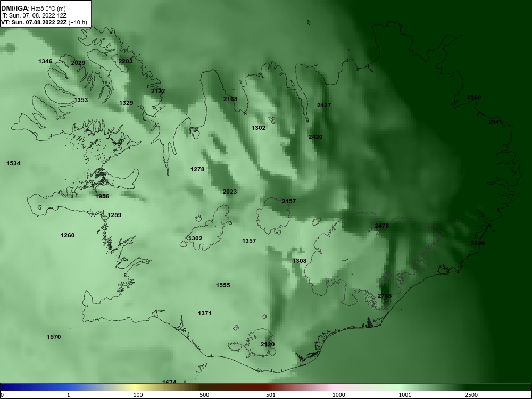
Task: Select the 1956 reading
Action: (102, 196)
